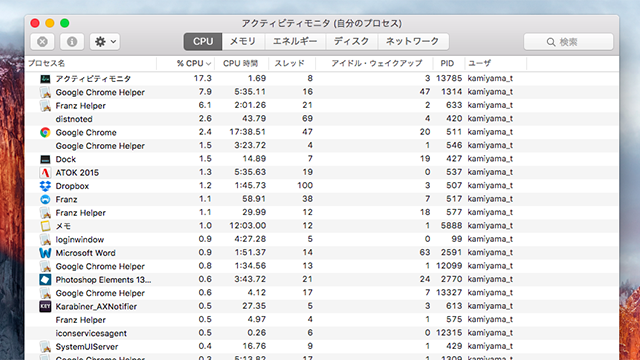Switch to the ネットワーク tab

coord(413,42)
